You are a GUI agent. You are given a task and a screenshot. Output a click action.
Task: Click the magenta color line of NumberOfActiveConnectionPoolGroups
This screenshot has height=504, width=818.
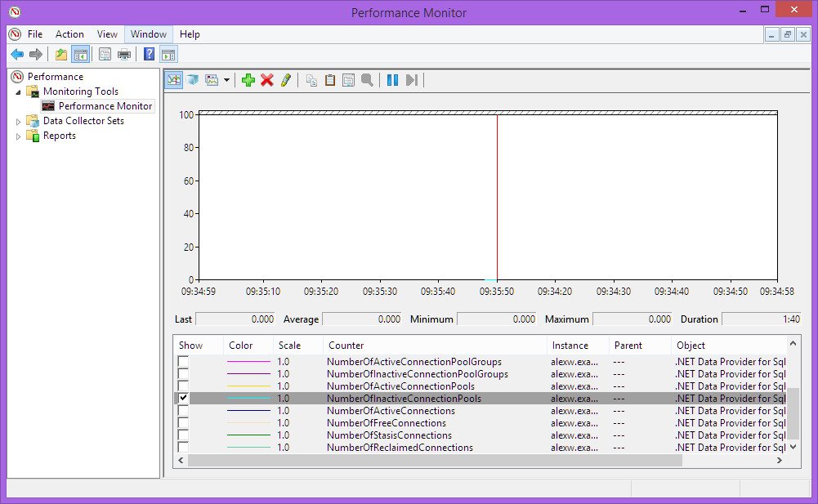pos(249,362)
